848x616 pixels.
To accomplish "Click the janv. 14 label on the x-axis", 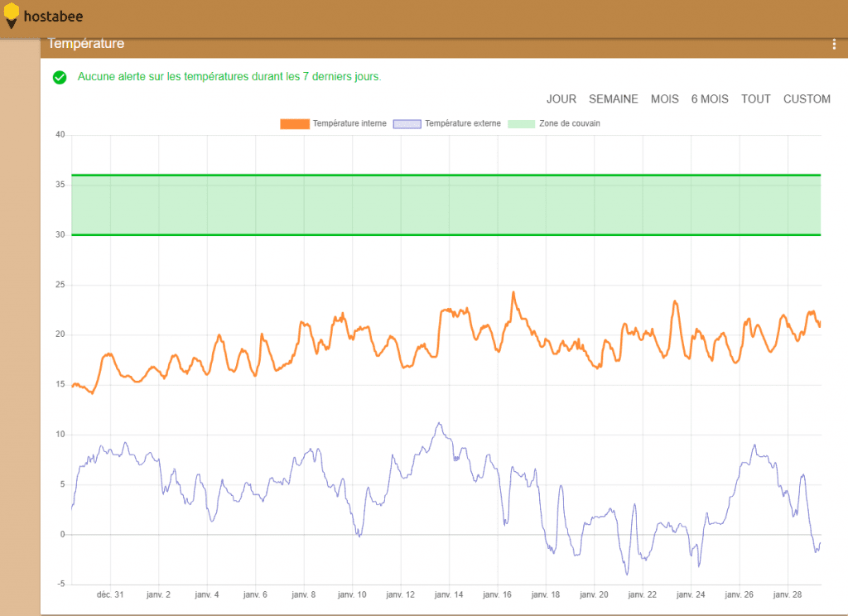I will 449,594.
